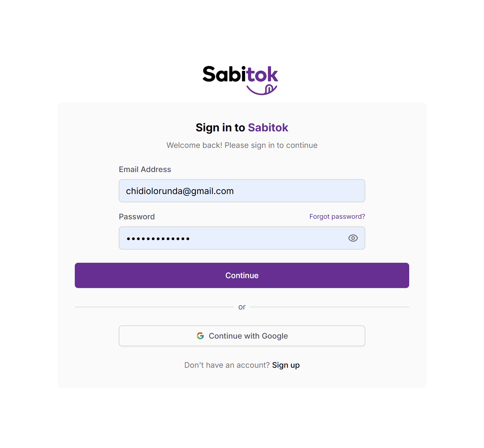Screen dimensions: 484x448
Task: Click the Sabitok wordmark logo at top
Action: [x=240, y=74]
